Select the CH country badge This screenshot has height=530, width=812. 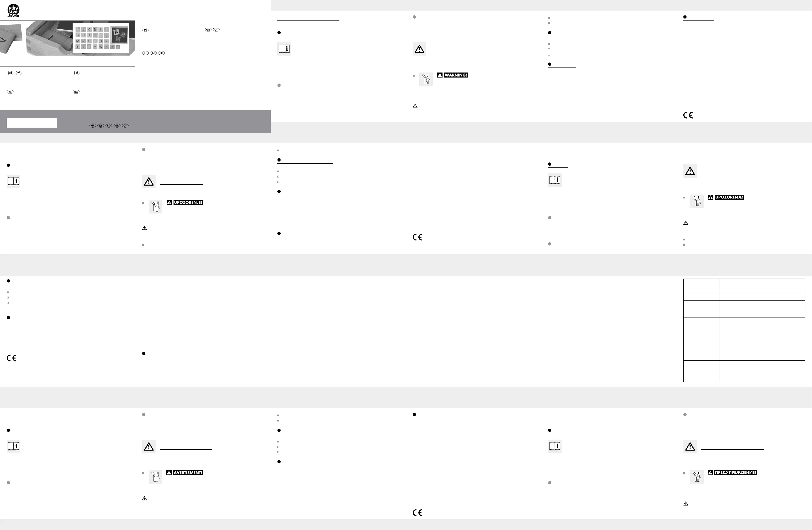click(x=161, y=53)
